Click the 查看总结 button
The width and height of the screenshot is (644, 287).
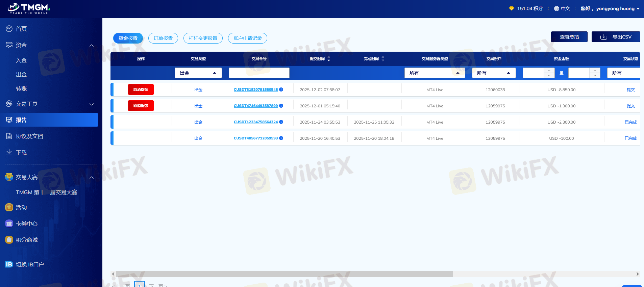click(x=569, y=37)
